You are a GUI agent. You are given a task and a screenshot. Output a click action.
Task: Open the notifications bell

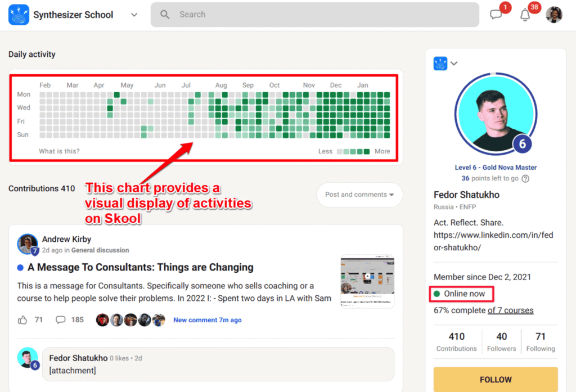click(x=525, y=15)
